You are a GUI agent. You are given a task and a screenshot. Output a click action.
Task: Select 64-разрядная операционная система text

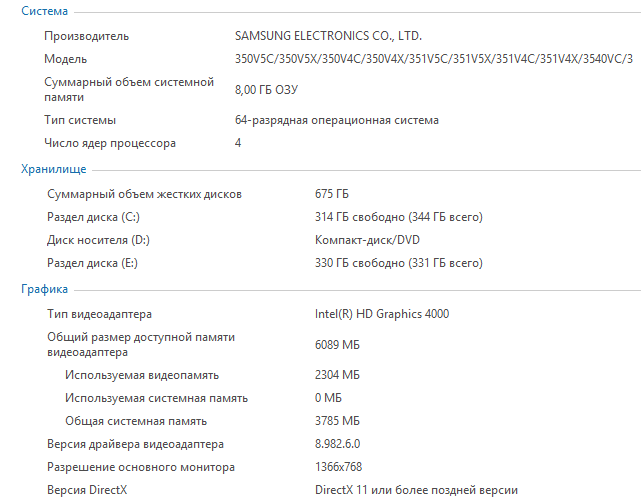pos(336,120)
